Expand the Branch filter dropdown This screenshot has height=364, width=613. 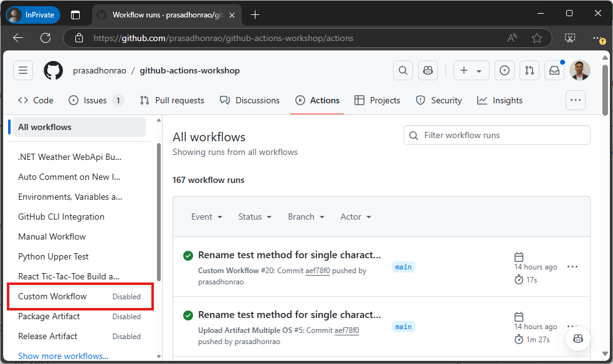click(306, 217)
